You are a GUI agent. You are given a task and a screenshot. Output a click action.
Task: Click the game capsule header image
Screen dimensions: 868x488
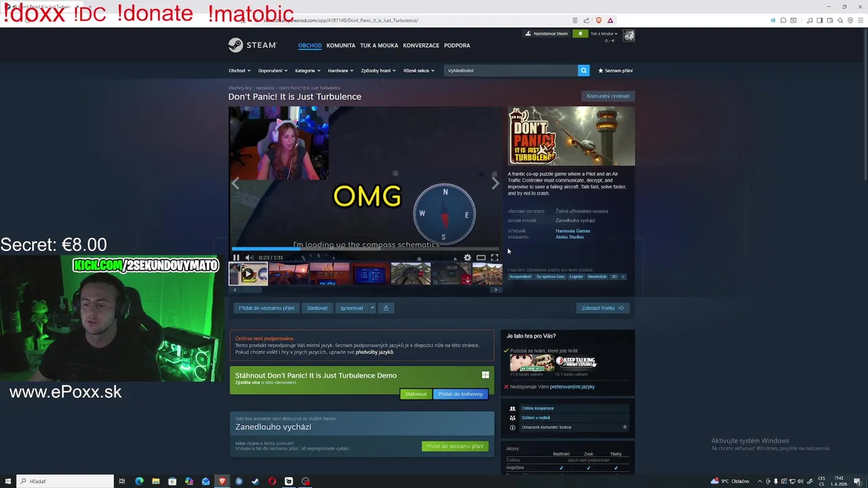pos(572,136)
